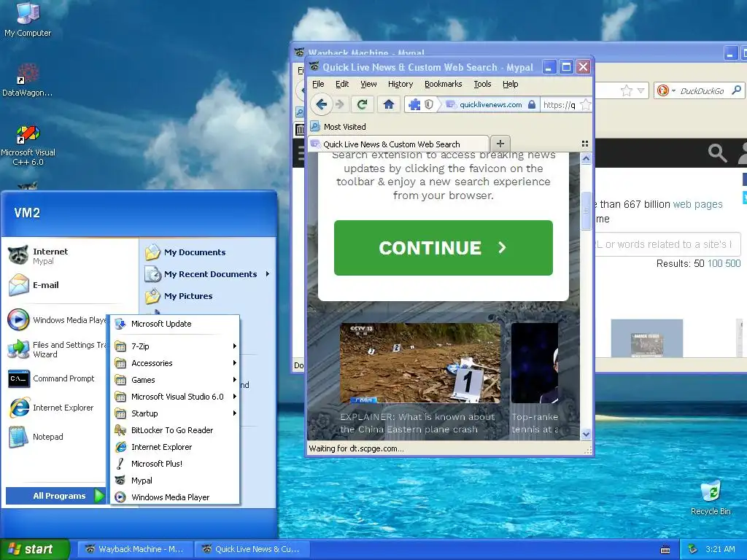Image resolution: width=747 pixels, height=560 pixels.
Task: Switch to Wayback Machine taskbar button
Action: 135,549
